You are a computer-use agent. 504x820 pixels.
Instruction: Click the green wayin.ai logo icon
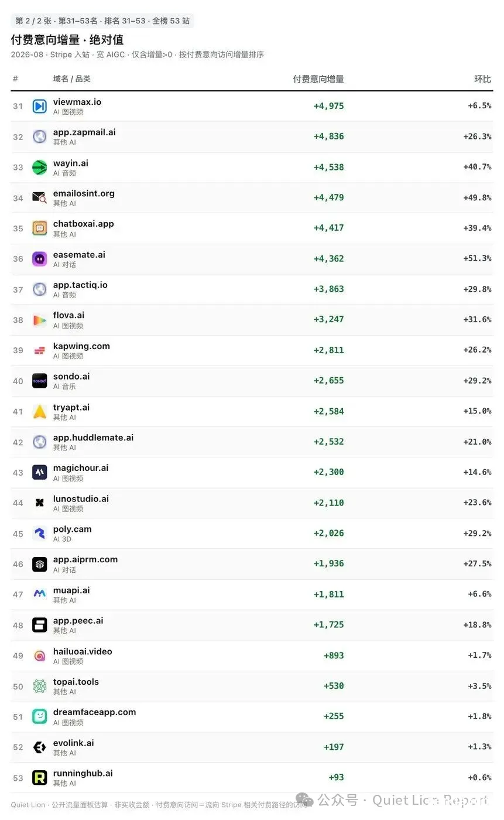[40, 167]
